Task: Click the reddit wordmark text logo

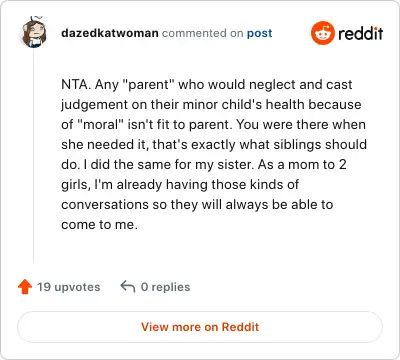Action: click(x=361, y=33)
